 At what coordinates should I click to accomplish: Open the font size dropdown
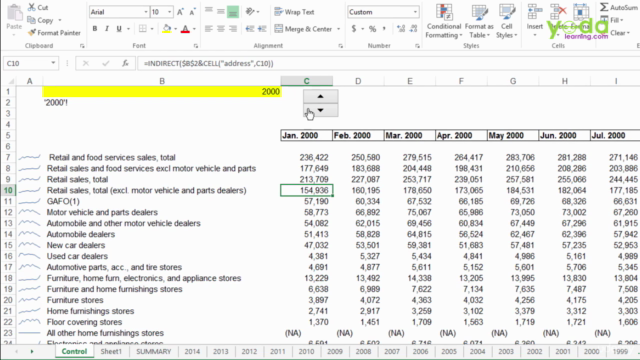169,12
